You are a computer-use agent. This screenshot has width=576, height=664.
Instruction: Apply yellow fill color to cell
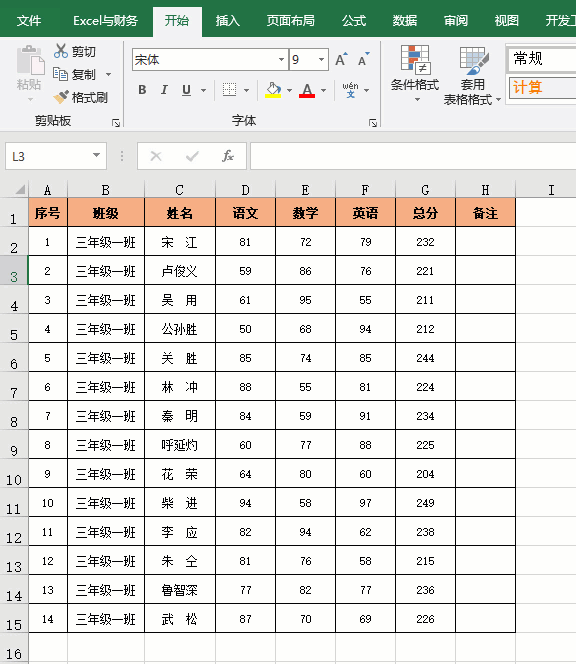(x=273, y=90)
